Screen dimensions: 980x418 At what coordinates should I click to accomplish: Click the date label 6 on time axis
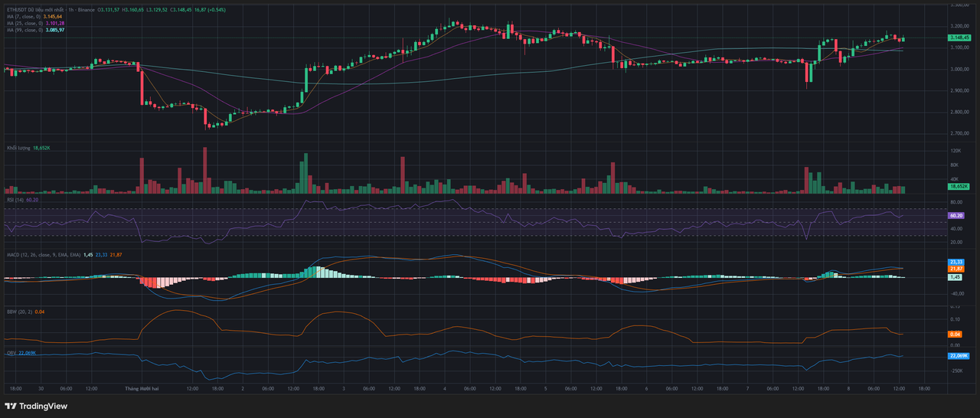pos(646,389)
